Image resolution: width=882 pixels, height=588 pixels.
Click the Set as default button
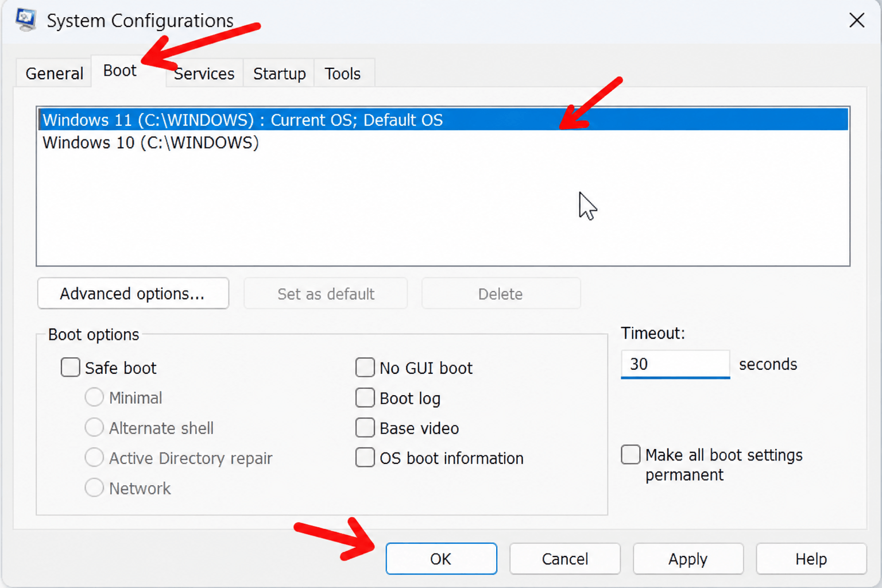coord(326,294)
